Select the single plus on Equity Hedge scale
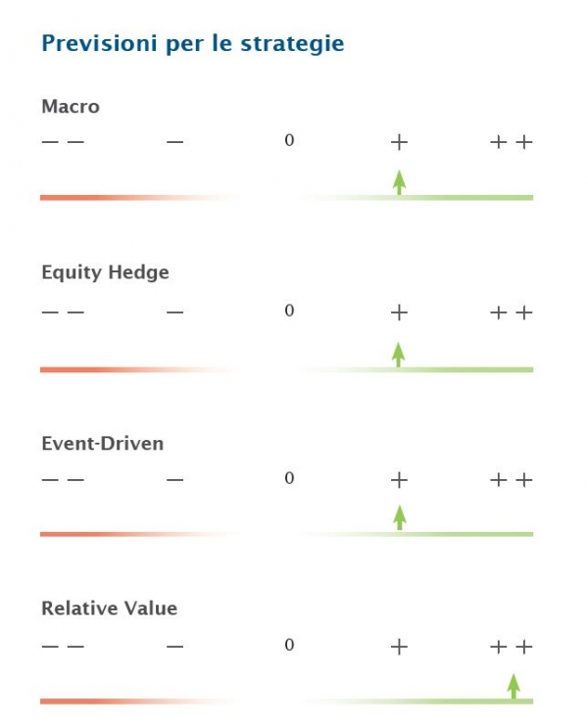588x726 pixels. (x=399, y=313)
